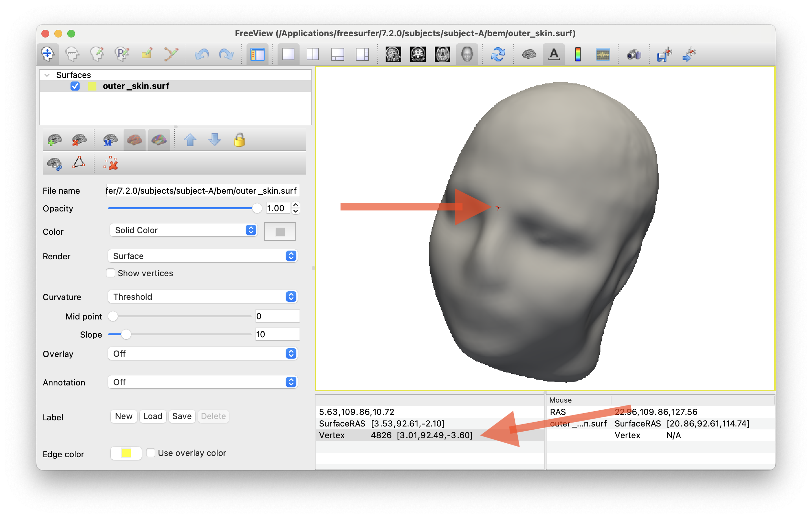Click the Label New button
This screenshot has width=812, height=518.
point(124,416)
